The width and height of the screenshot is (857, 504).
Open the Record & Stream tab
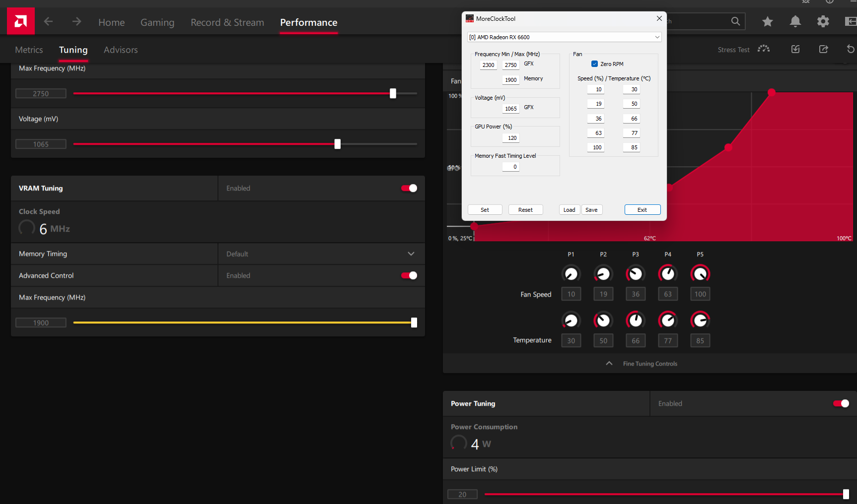tap(227, 22)
